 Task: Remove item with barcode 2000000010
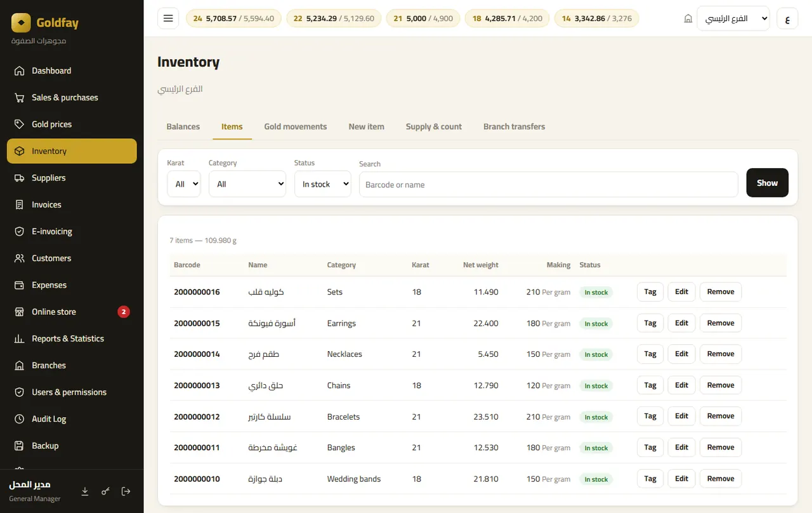(x=721, y=479)
